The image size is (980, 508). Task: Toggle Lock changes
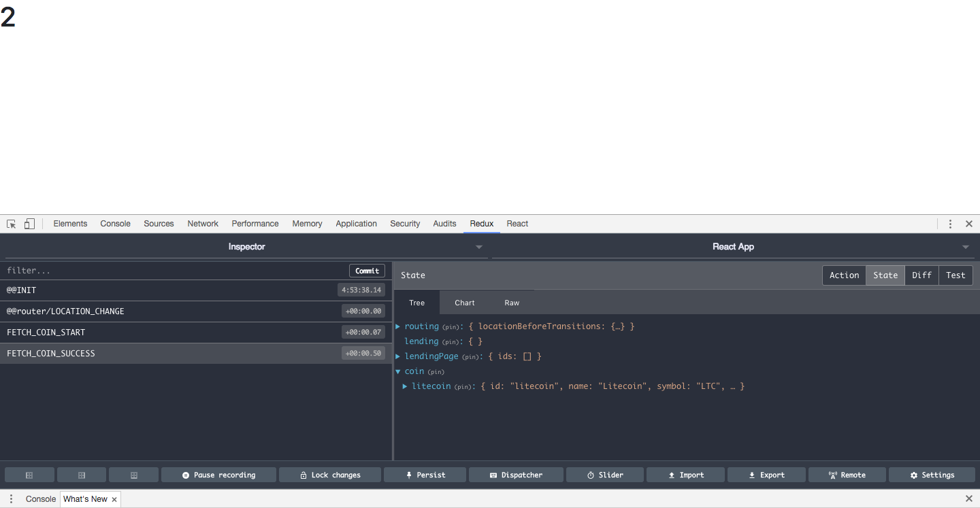coord(330,475)
